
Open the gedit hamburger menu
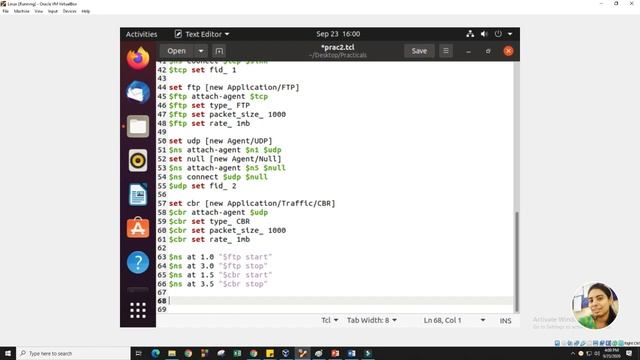[x=446, y=51]
